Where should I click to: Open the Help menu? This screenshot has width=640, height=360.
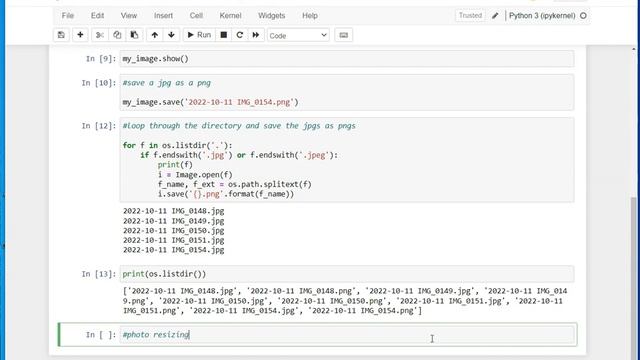coord(310,16)
